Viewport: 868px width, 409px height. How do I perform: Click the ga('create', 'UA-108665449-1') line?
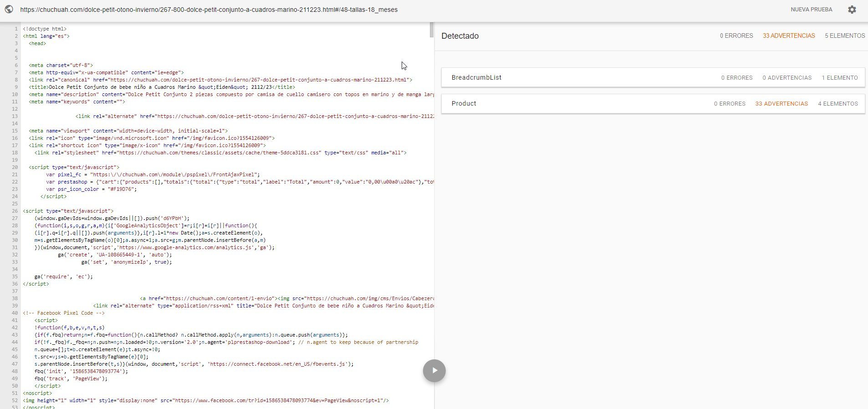point(115,255)
